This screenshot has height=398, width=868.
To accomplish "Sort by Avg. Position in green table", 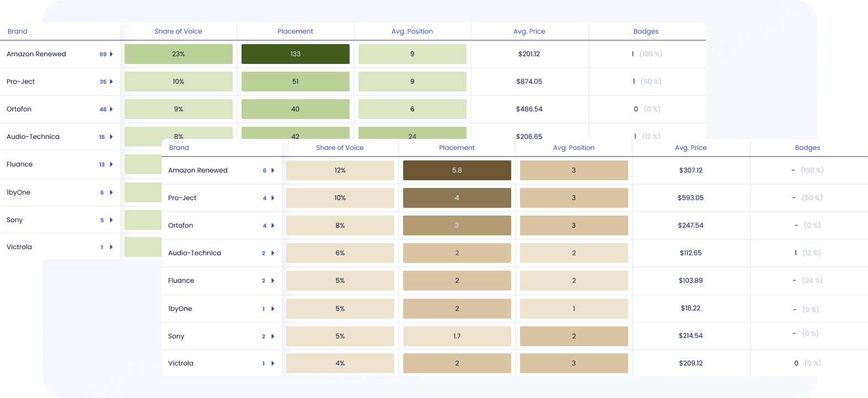I will coord(412,31).
